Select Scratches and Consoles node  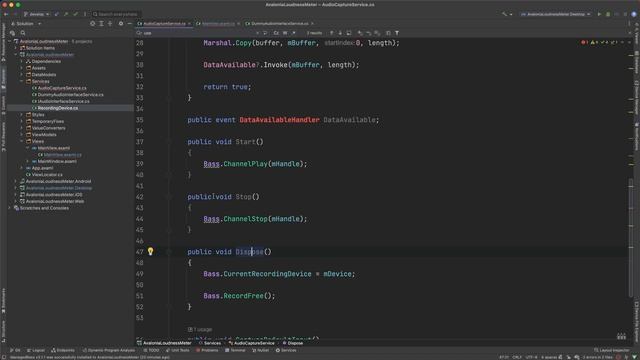[x=44, y=208]
